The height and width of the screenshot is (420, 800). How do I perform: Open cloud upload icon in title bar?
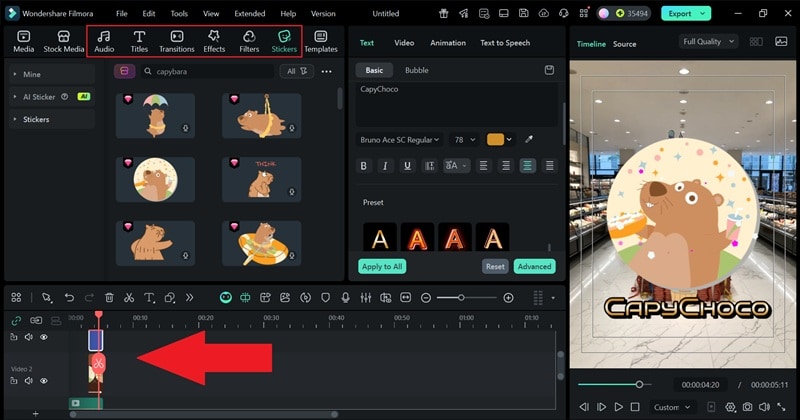[543, 13]
